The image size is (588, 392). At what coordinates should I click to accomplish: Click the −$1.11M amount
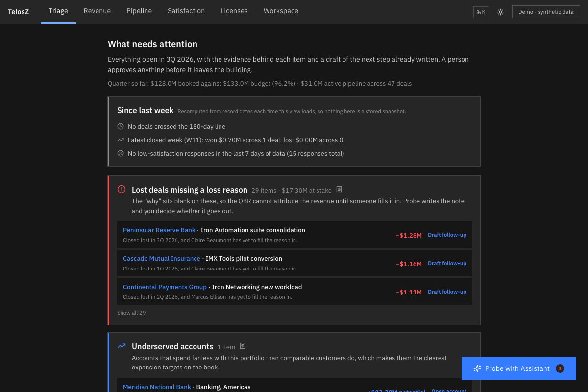(409, 292)
